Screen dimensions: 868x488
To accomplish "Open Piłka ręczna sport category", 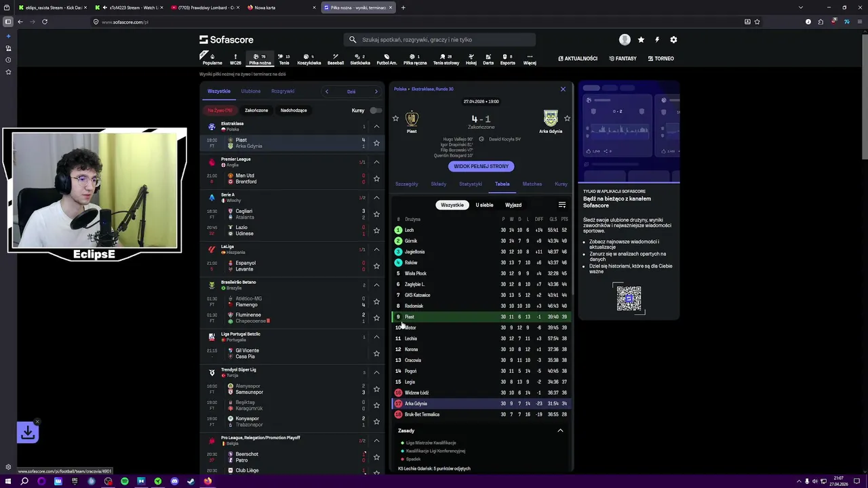I will [x=415, y=60].
